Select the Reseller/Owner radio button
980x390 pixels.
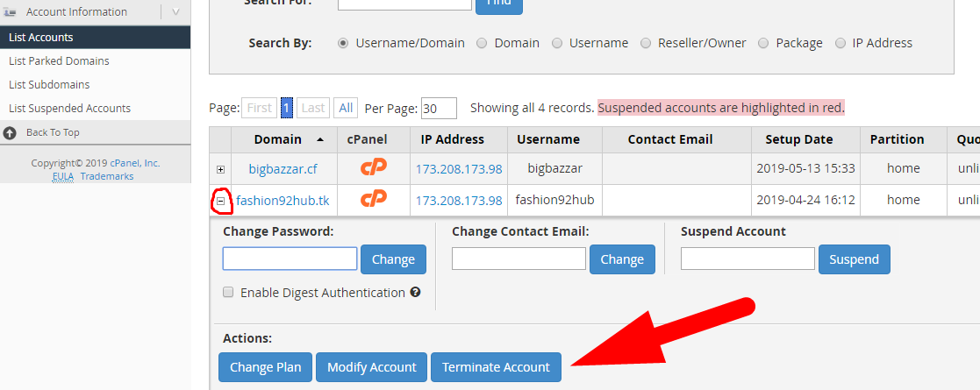click(x=646, y=43)
